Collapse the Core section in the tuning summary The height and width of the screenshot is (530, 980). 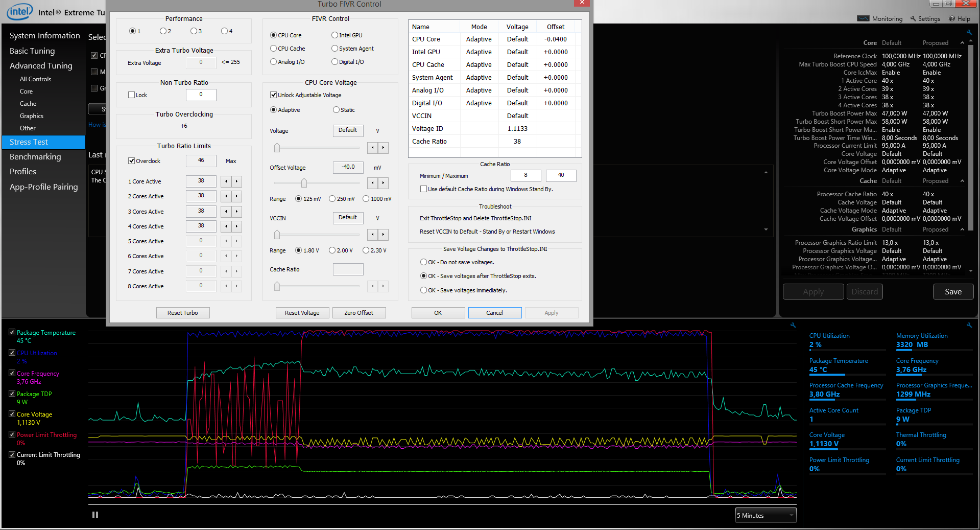click(962, 43)
